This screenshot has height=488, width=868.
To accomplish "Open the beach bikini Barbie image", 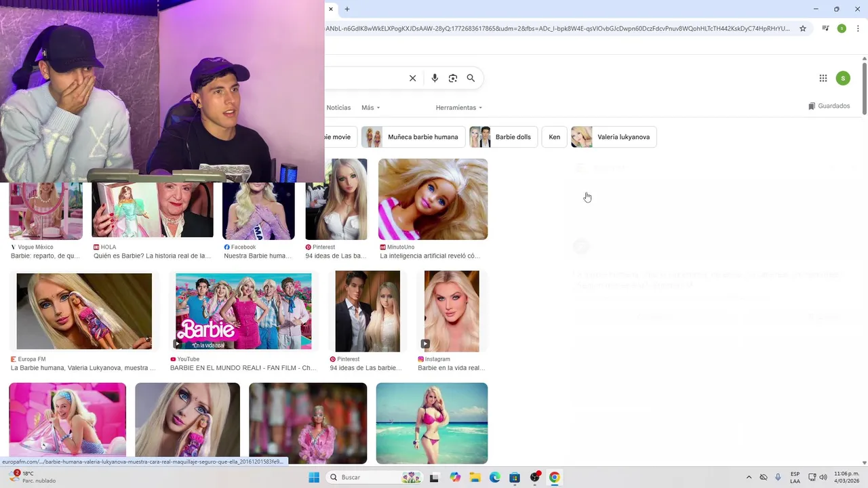I will 432,424.
